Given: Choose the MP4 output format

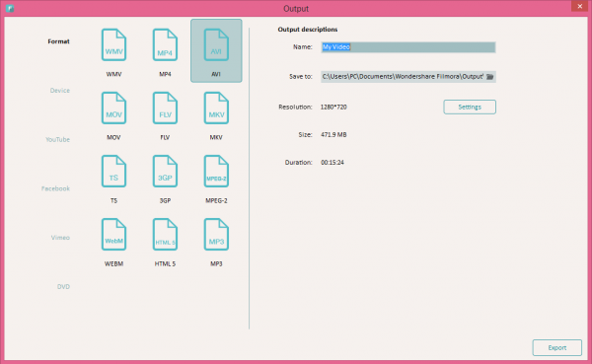Looking at the screenshot, I should (x=165, y=45).
